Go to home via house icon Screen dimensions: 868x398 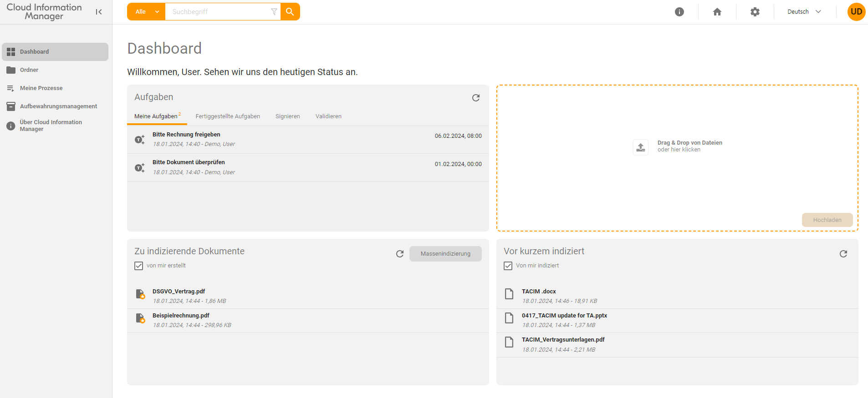point(717,12)
